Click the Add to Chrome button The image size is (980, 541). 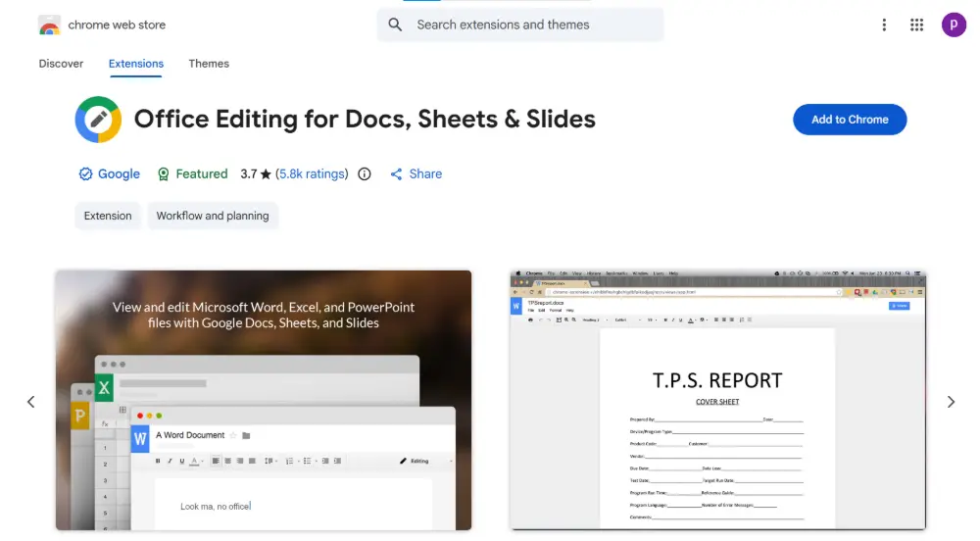pos(850,120)
